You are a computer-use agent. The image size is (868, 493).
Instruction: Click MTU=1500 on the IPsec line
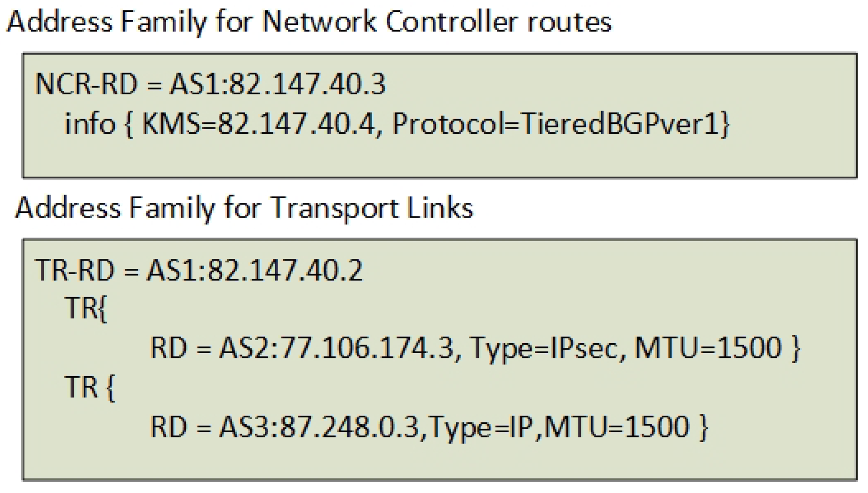click(708, 348)
